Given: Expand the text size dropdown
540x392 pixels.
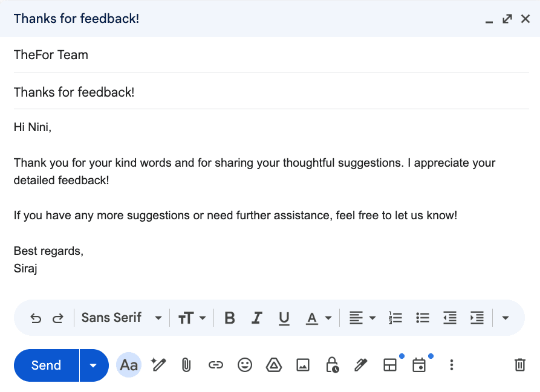Looking at the screenshot, I should pyautogui.click(x=192, y=318).
